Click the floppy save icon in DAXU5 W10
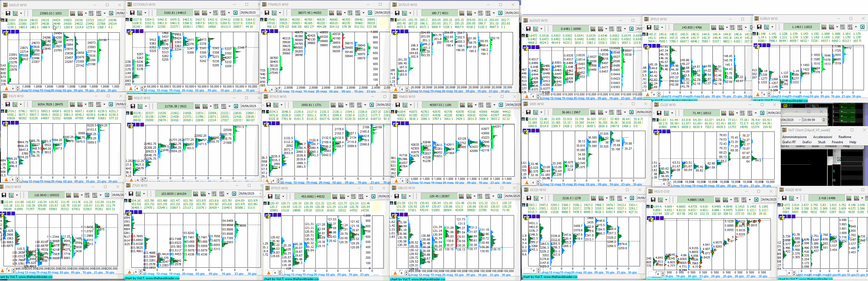The width and height of the screenshot is (868, 281). click(7, 13)
